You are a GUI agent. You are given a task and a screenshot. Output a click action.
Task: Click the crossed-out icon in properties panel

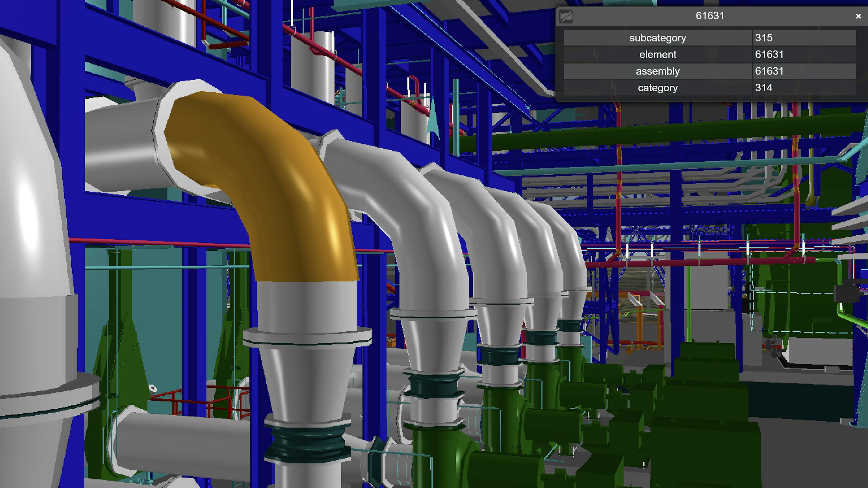coord(566,16)
